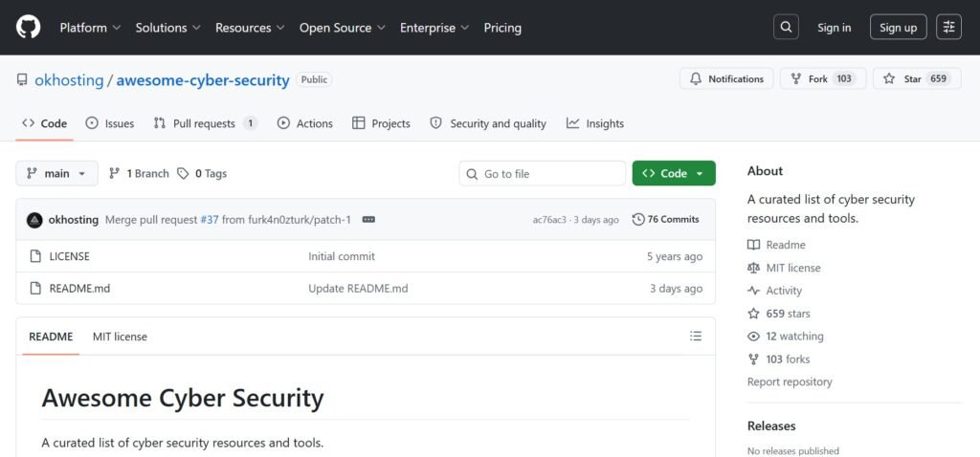
Task: Click the repository book icon beside okhosting
Action: 22,80
